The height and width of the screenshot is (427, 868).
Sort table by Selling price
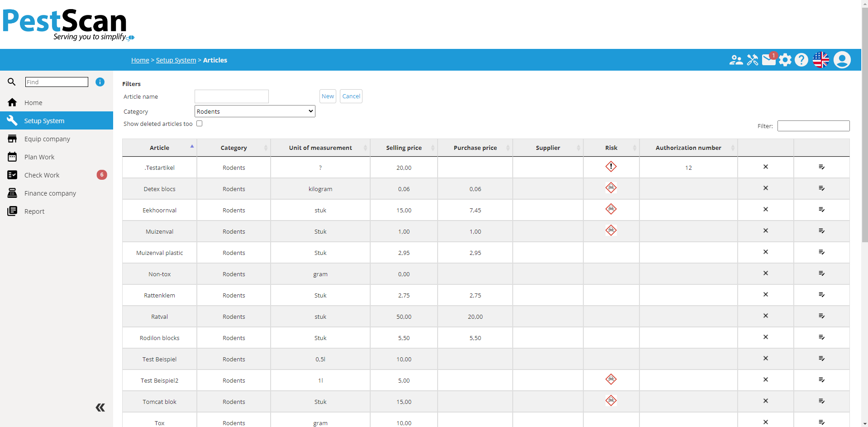tap(404, 148)
